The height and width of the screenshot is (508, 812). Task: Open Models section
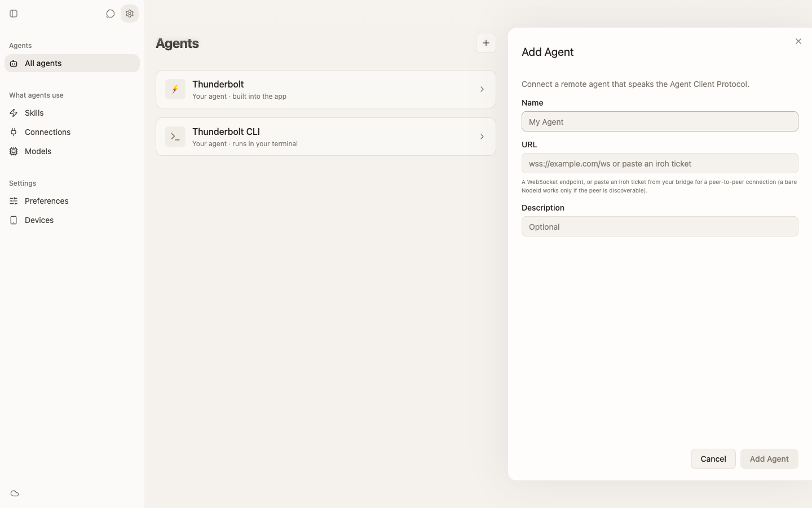pos(72,151)
